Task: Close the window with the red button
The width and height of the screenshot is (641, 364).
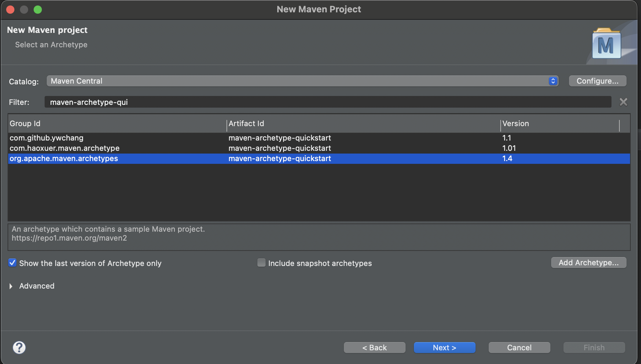Action: click(x=10, y=10)
